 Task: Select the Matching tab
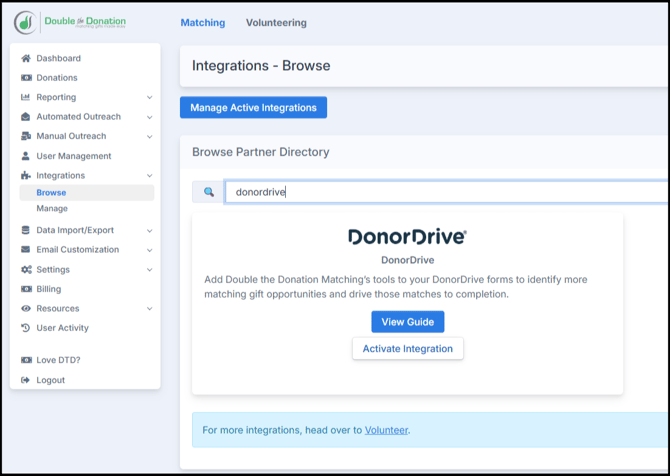point(203,22)
